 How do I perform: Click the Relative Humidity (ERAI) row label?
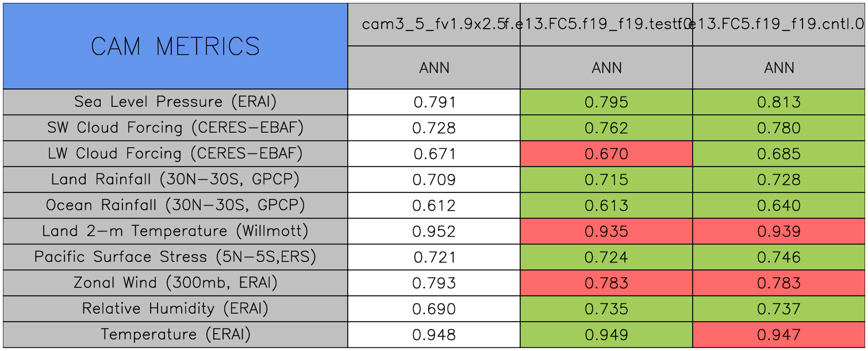[175, 308]
